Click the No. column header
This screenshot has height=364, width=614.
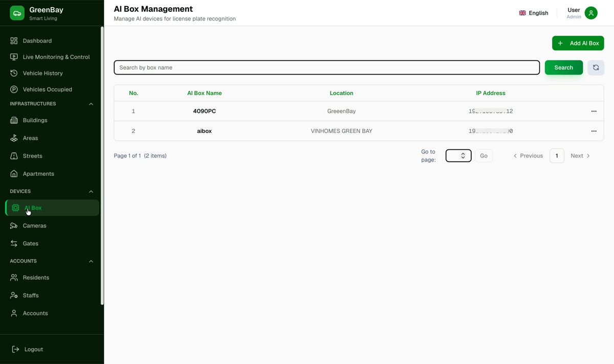[x=134, y=93]
